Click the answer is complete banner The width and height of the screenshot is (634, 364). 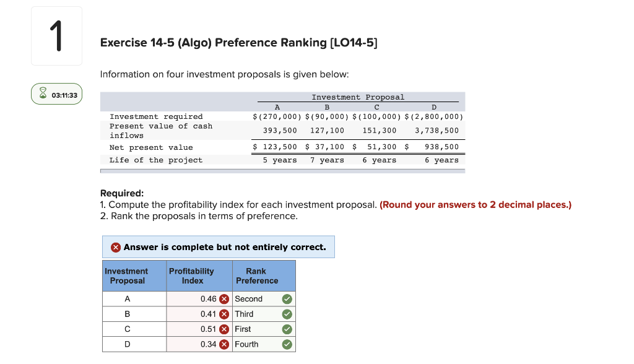pos(218,247)
